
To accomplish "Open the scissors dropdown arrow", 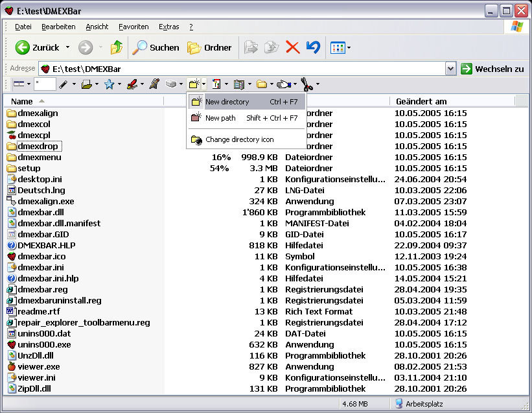I will pos(318,84).
